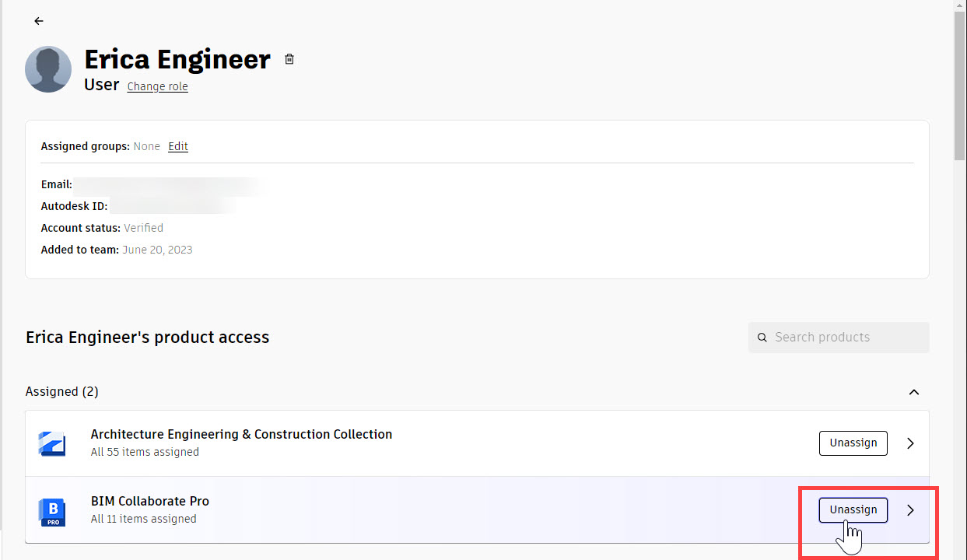Expand BIM Collaborate Pro details chevron
967x560 pixels.
coord(911,510)
